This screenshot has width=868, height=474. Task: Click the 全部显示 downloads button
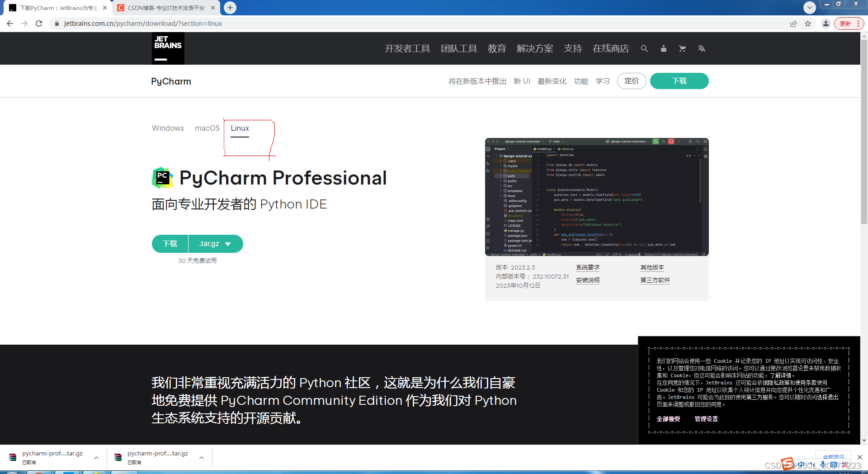(x=833, y=457)
